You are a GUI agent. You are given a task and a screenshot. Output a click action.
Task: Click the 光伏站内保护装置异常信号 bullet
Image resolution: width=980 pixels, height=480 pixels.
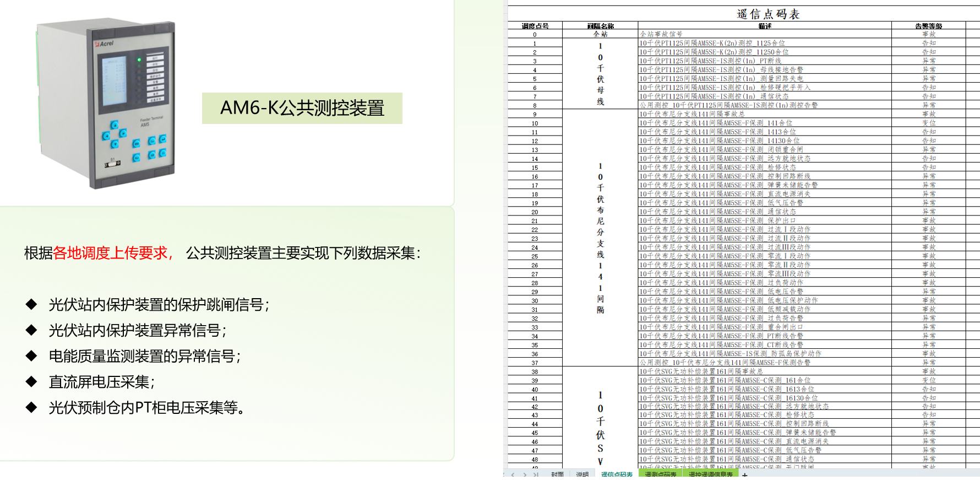click(137, 331)
